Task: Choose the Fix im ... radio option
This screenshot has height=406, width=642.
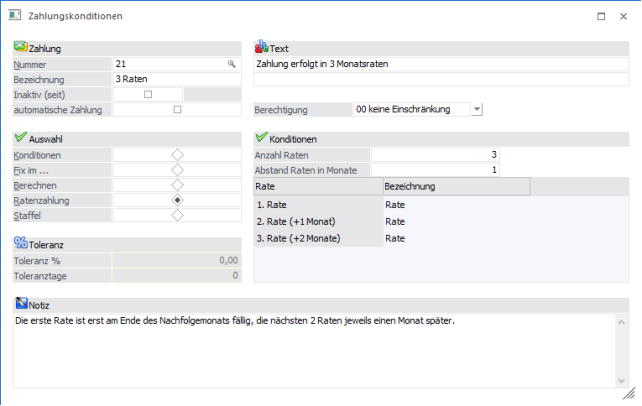Action: click(177, 170)
